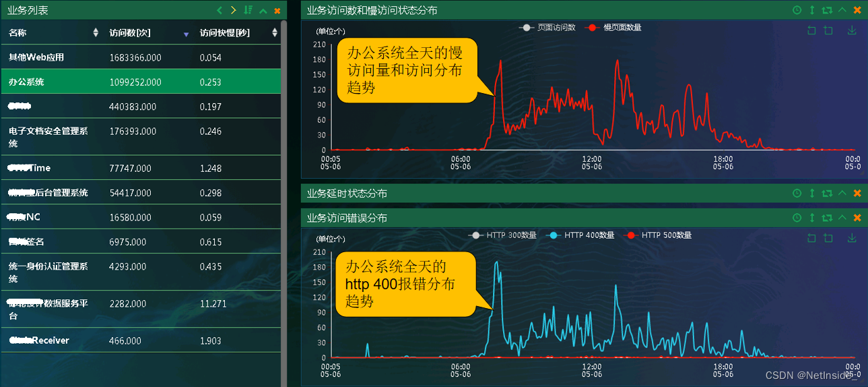Collapse the 业务访问错误分布 panel
The width and height of the screenshot is (868, 387).
[842, 218]
